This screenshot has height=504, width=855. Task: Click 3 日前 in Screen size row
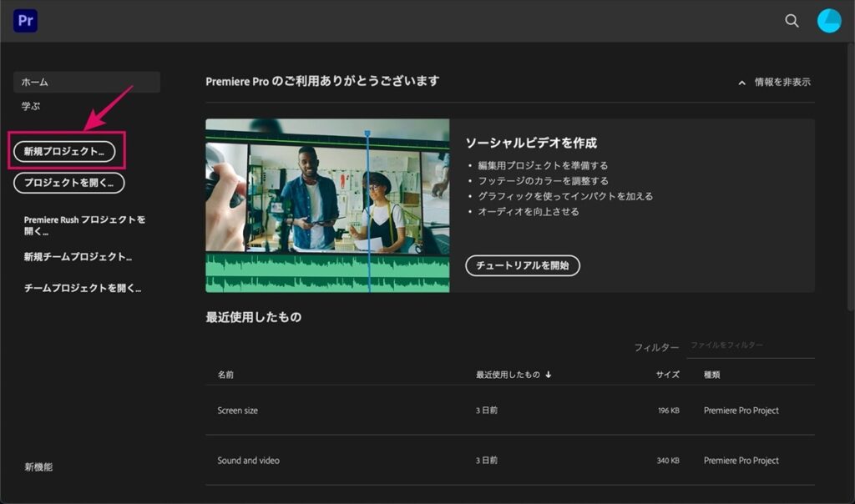pyautogui.click(x=487, y=411)
